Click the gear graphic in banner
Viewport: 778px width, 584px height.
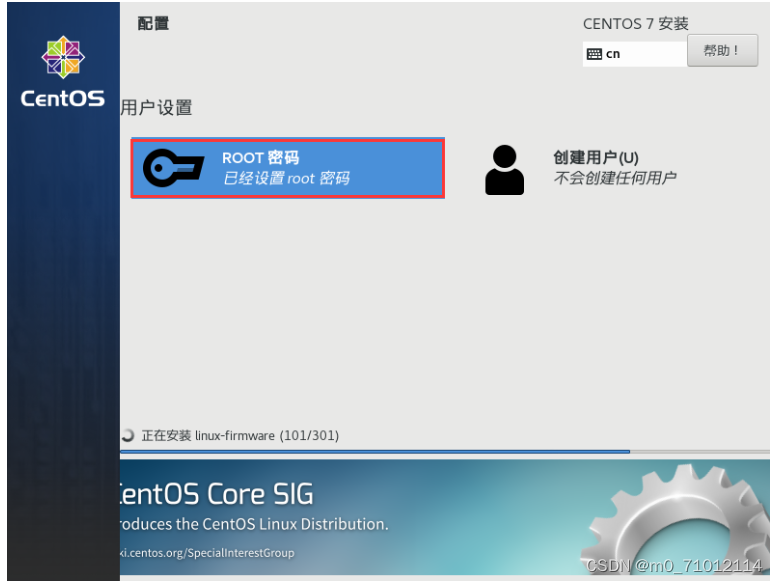pos(676,519)
